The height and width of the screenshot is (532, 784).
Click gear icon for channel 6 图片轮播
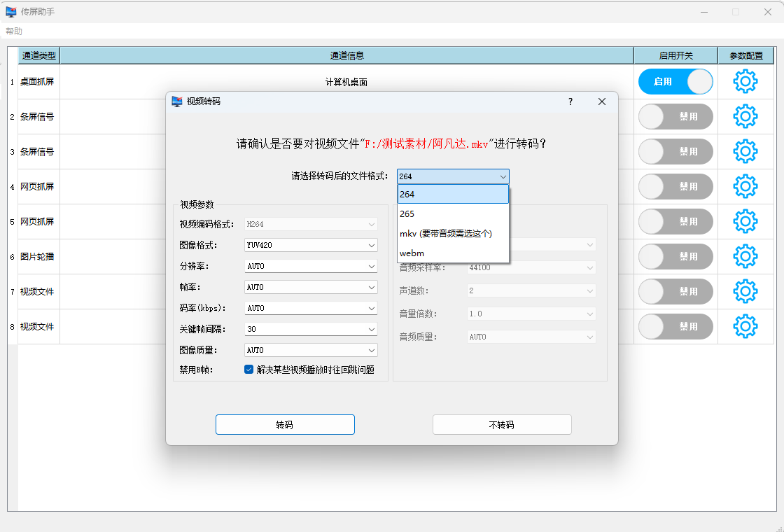[745, 256]
